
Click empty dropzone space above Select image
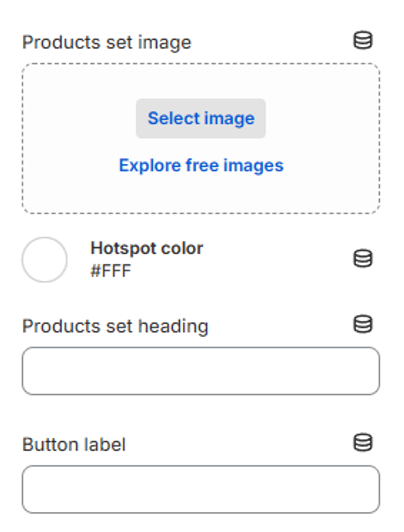[x=201, y=81]
